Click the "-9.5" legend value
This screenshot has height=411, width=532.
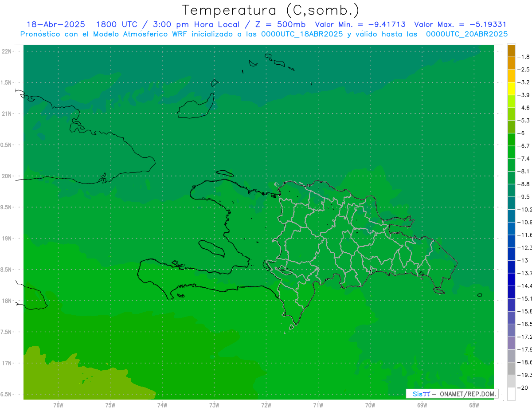524,197
